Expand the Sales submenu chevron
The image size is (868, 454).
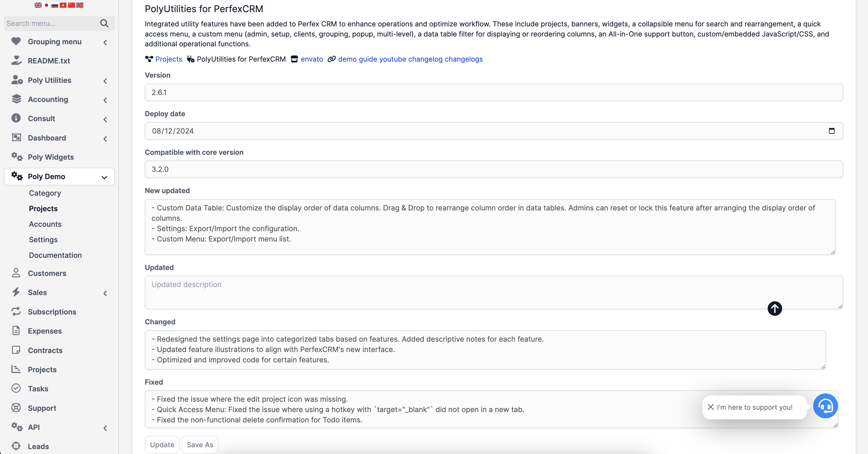(x=105, y=294)
